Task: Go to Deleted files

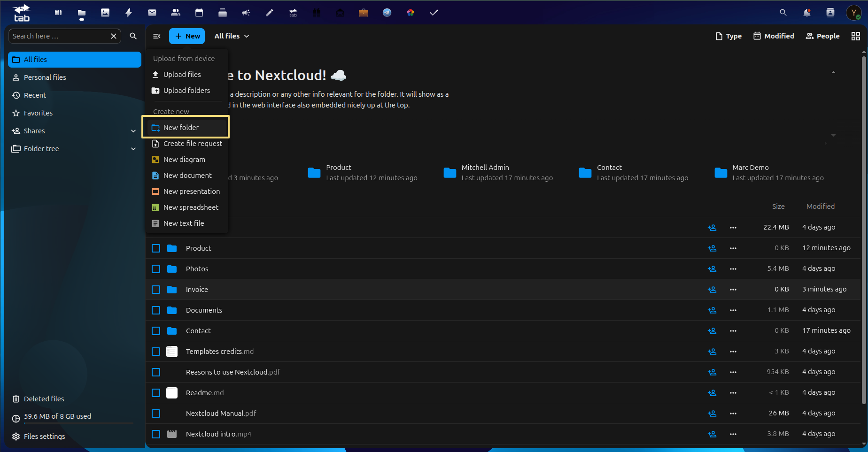Action: (75, 399)
